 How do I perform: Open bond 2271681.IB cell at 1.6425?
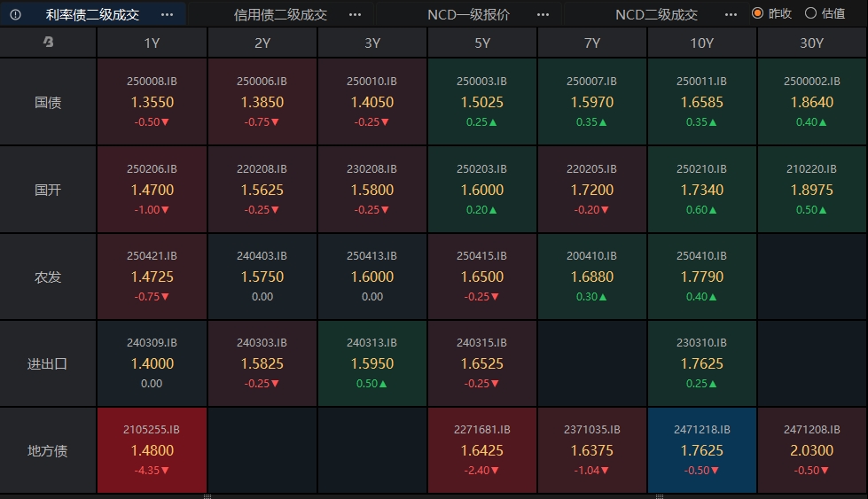pyautogui.click(x=482, y=450)
